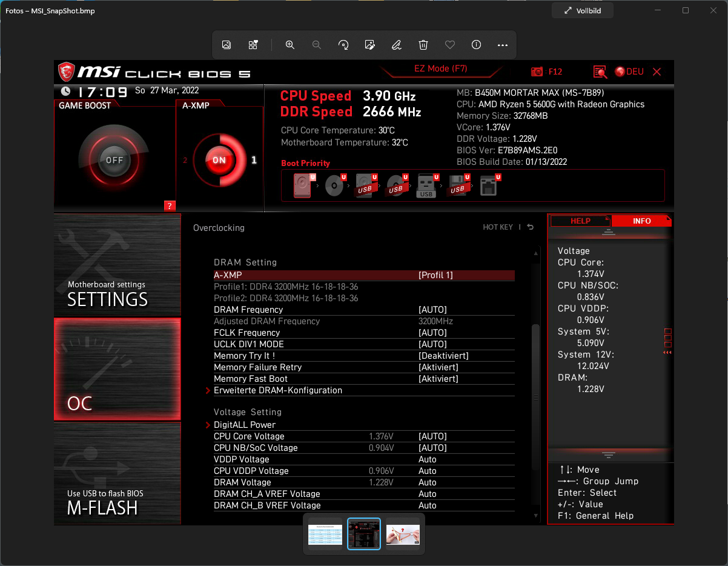Click the CD/DVD drive in Boot Priority
The image size is (728, 566).
335,185
